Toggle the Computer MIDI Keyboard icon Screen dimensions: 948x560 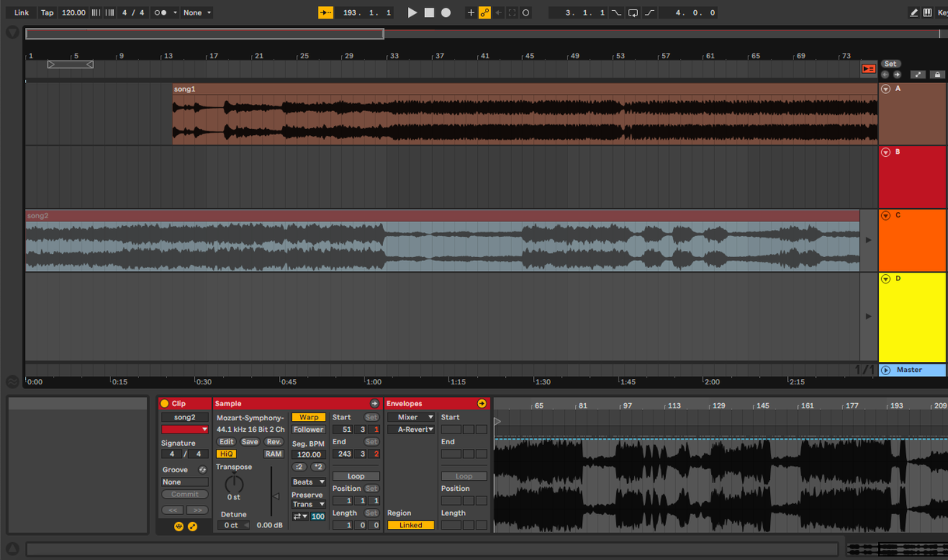coord(928,12)
